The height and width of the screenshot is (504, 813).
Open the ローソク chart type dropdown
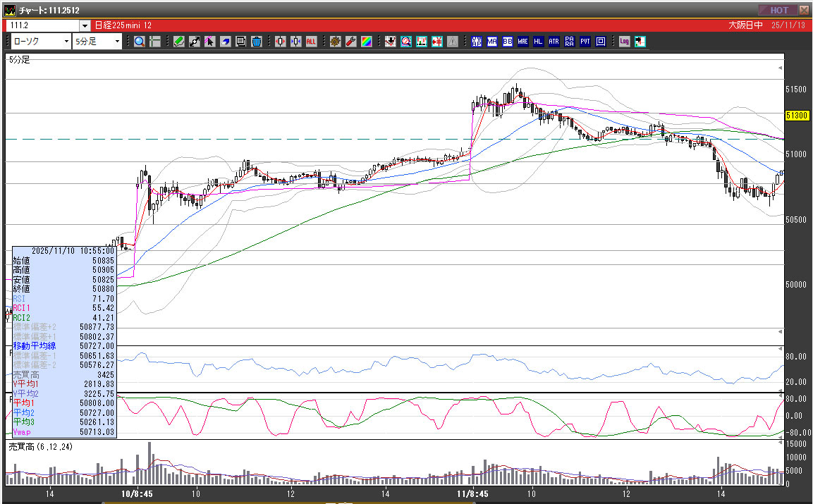click(41, 42)
